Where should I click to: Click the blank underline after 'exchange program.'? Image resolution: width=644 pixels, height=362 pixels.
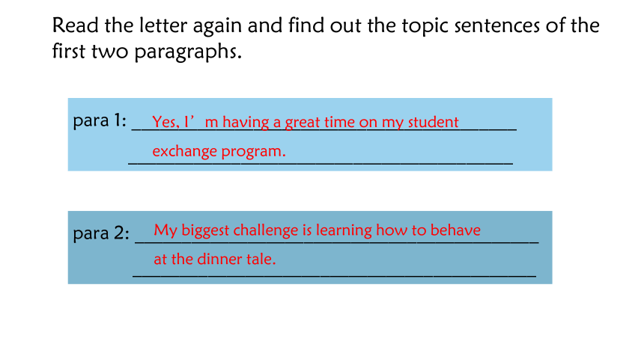tap(399, 162)
